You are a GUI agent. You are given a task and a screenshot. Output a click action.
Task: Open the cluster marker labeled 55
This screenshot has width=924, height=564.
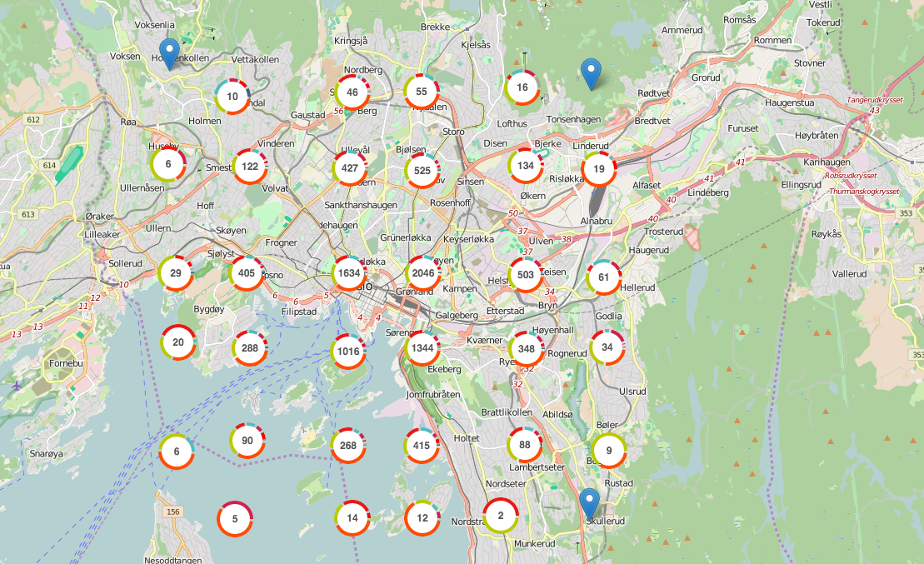[x=421, y=92]
